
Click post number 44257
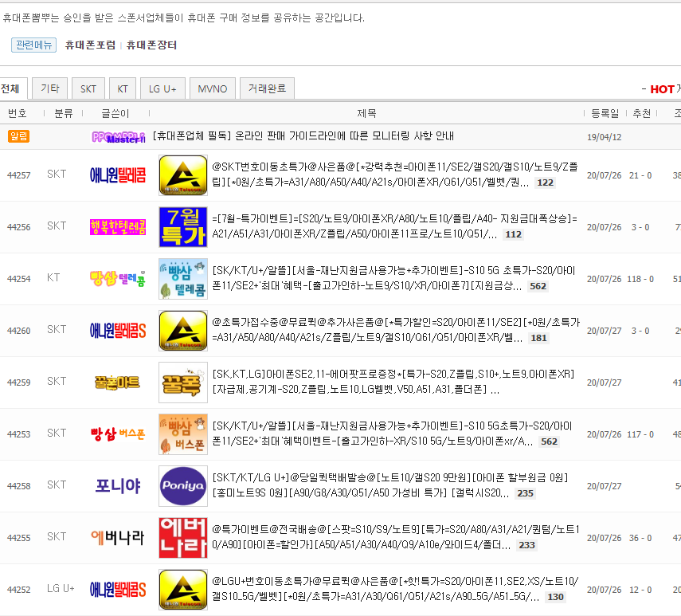point(18,175)
